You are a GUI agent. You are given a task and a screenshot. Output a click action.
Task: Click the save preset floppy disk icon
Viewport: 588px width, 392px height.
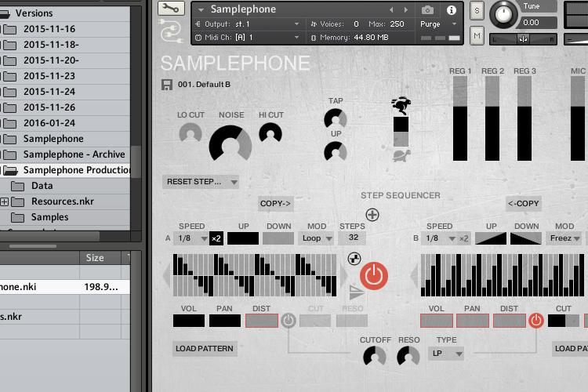[x=166, y=85]
